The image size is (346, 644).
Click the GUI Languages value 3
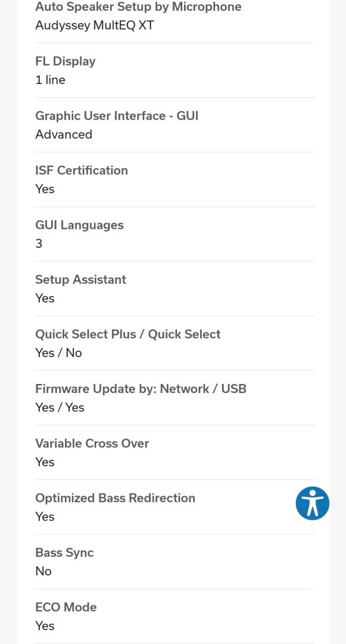tap(39, 243)
